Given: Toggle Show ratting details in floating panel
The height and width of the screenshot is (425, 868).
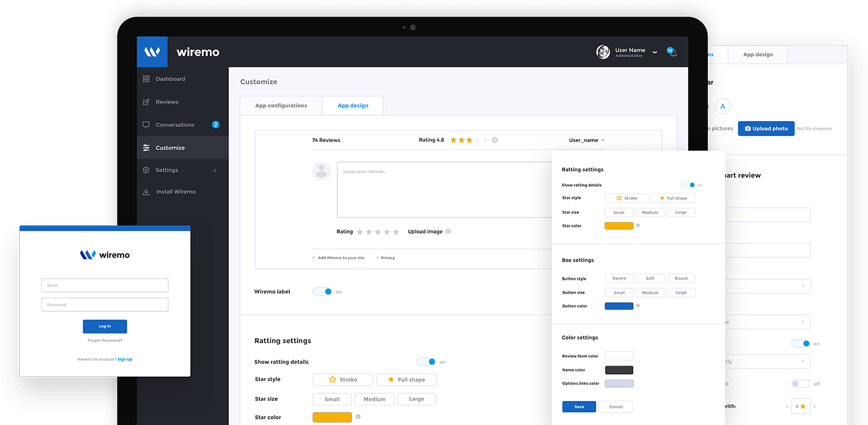Looking at the screenshot, I should [687, 185].
